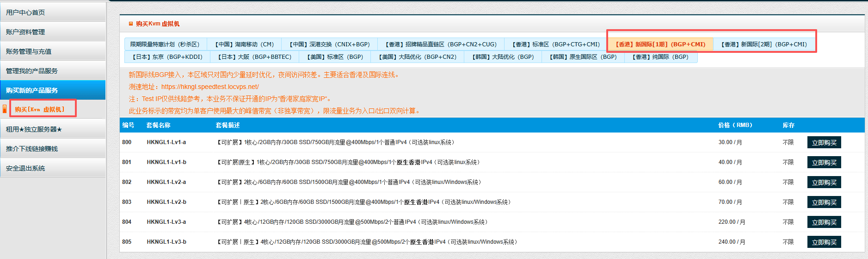Click the description of plan 804
Viewport: 868px width, 259px height.
pos(352,222)
